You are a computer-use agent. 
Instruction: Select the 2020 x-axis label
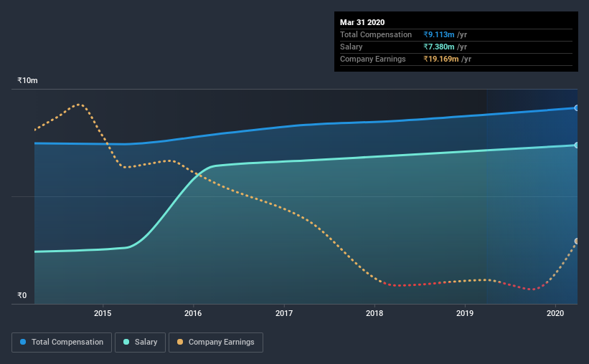pos(555,313)
